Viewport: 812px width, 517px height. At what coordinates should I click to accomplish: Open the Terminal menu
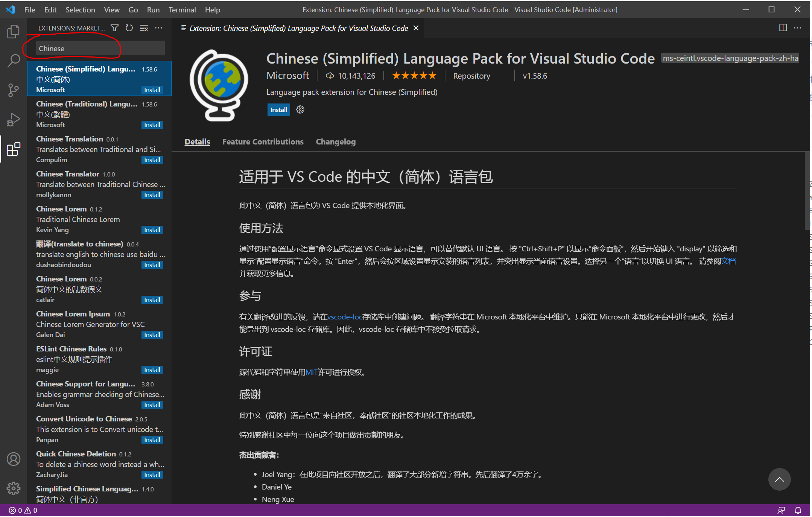(x=182, y=10)
